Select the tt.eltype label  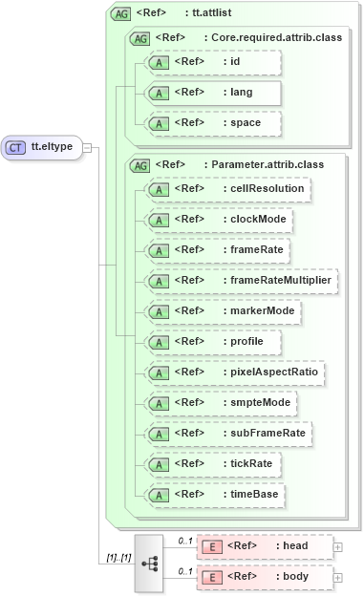(52, 147)
